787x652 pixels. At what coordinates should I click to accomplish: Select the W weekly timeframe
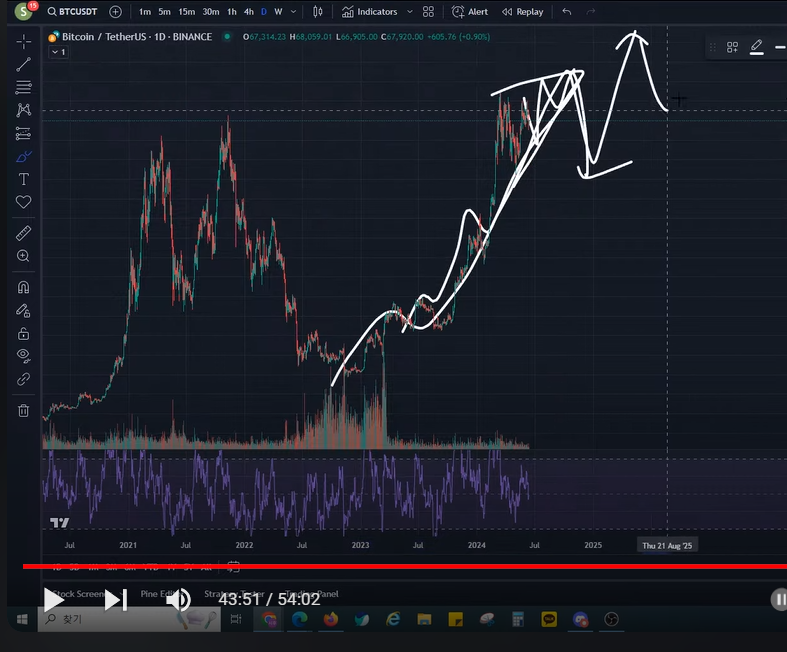pos(278,12)
